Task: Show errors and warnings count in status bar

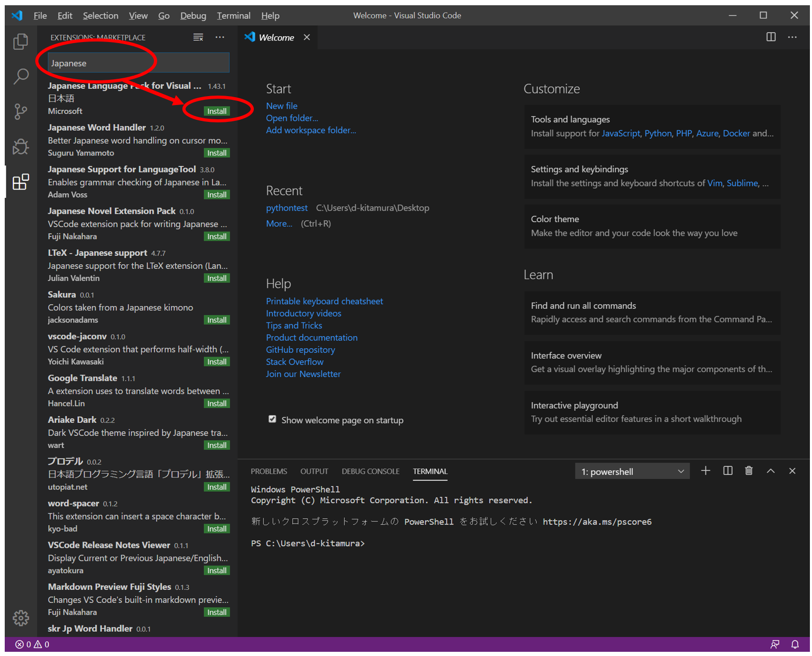Action: pos(32,644)
